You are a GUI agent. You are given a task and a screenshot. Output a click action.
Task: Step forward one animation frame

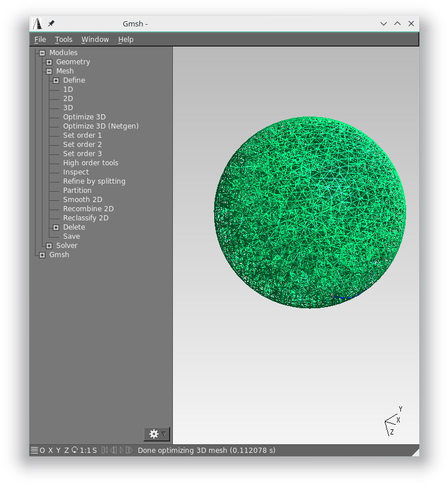pyautogui.click(x=129, y=450)
